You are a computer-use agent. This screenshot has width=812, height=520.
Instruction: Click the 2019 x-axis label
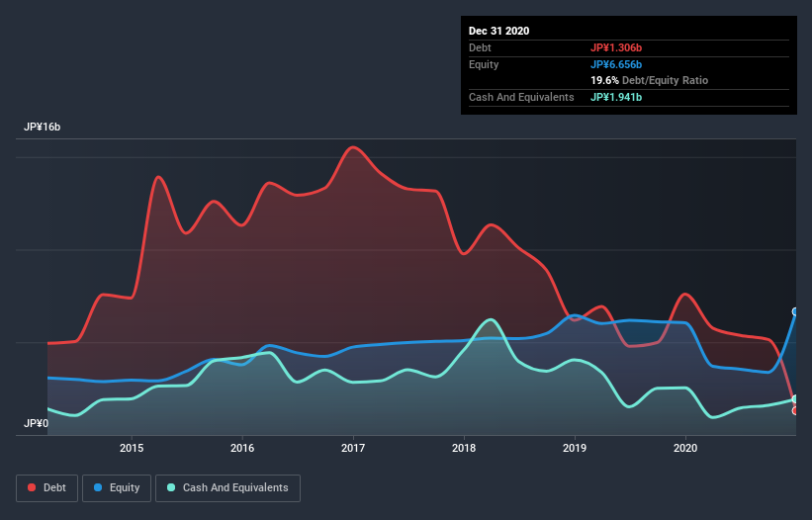point(575,448)
